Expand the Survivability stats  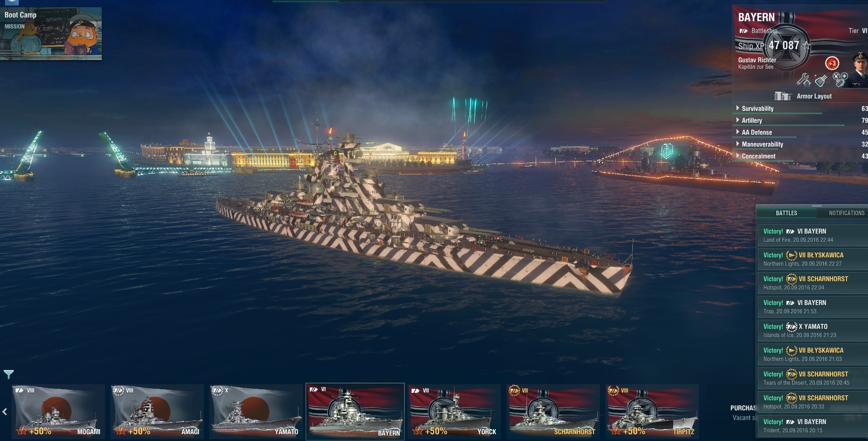click(x=800, y=109)
